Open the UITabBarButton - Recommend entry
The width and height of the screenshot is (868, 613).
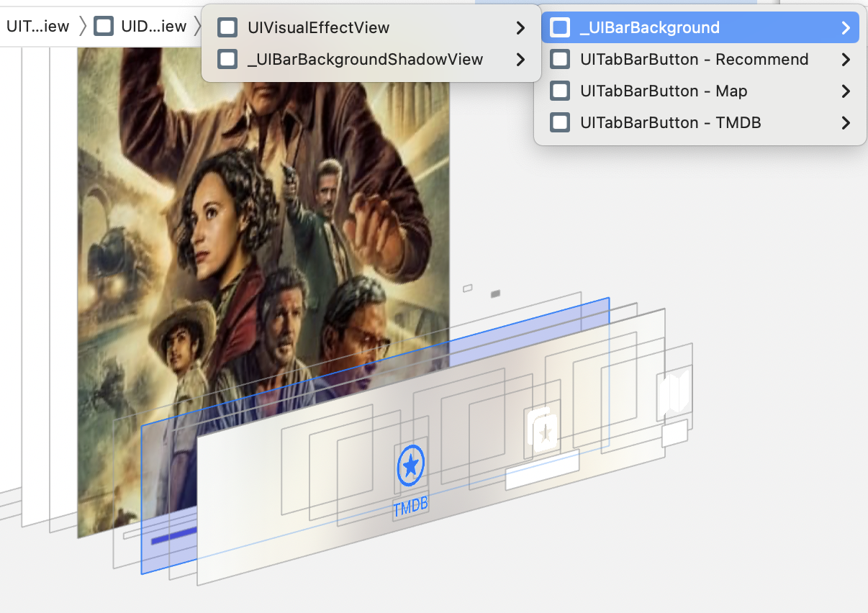700,60
